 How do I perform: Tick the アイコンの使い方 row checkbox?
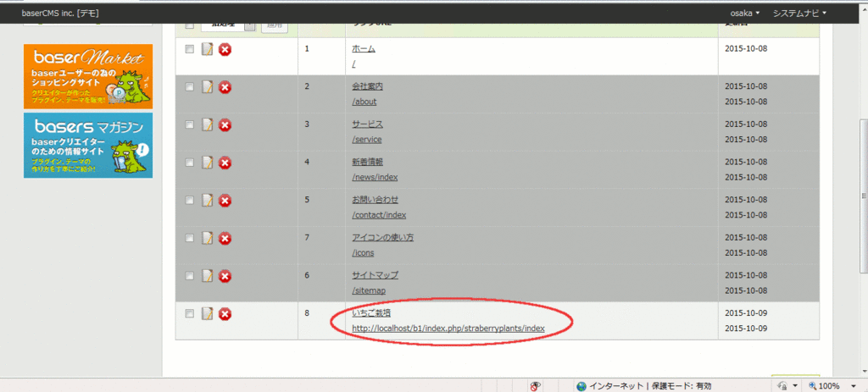click(x=189, y=238)
